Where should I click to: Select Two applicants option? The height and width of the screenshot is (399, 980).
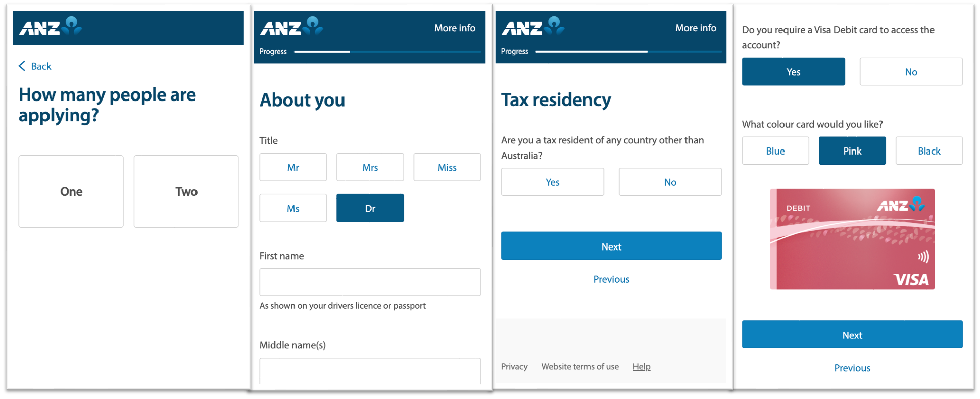(x=186, y=191)
